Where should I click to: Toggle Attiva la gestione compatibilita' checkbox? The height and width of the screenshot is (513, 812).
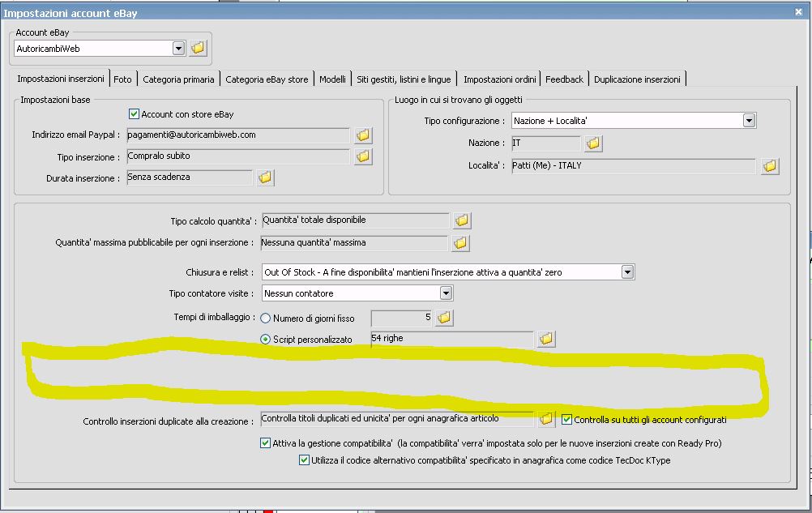(265, 443)
